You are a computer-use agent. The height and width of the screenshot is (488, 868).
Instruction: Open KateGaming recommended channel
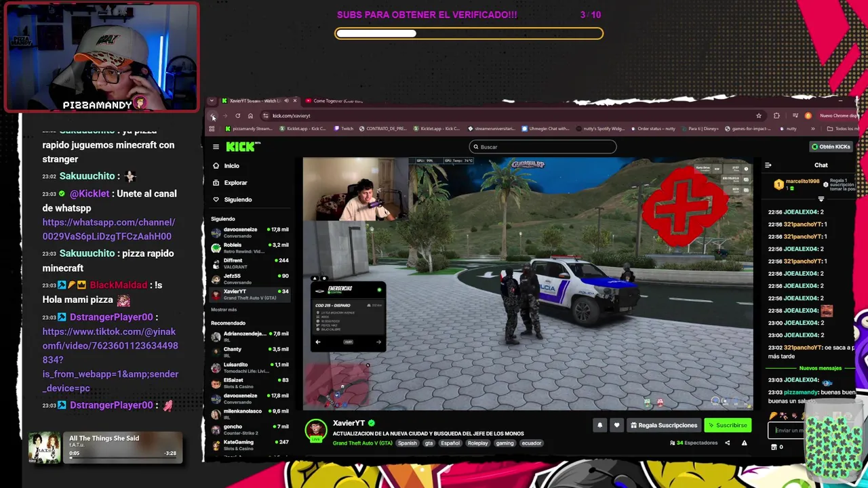(x=250, y=445)
